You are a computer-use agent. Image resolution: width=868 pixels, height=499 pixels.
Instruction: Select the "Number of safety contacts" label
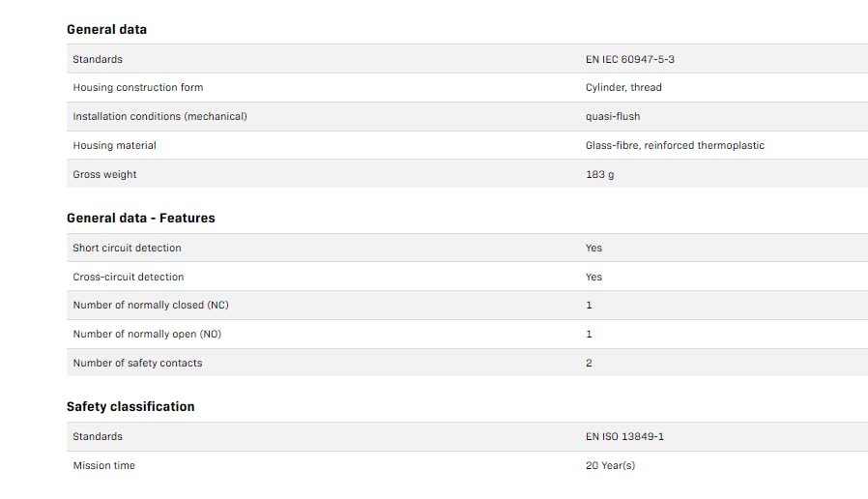pos(137,363)
